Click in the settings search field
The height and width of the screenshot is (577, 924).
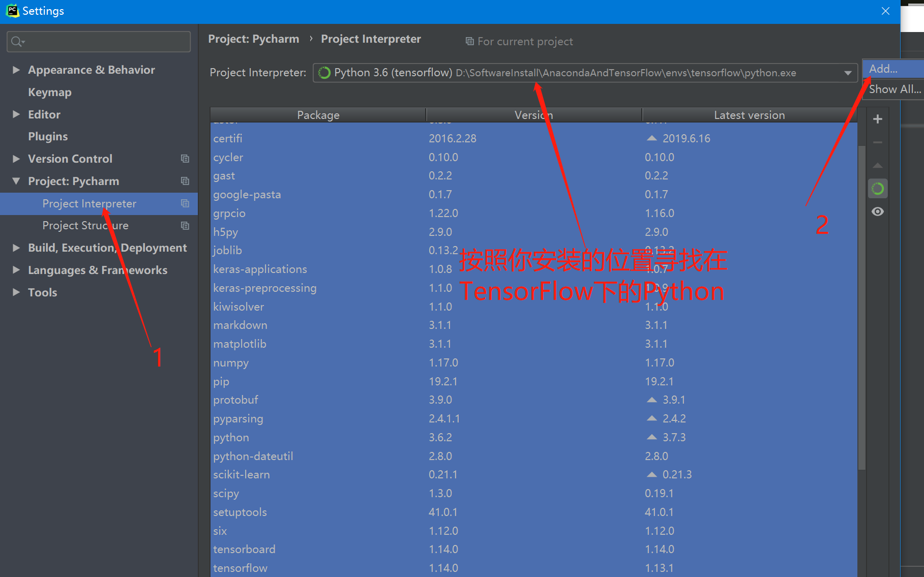(x=99, y=42)
